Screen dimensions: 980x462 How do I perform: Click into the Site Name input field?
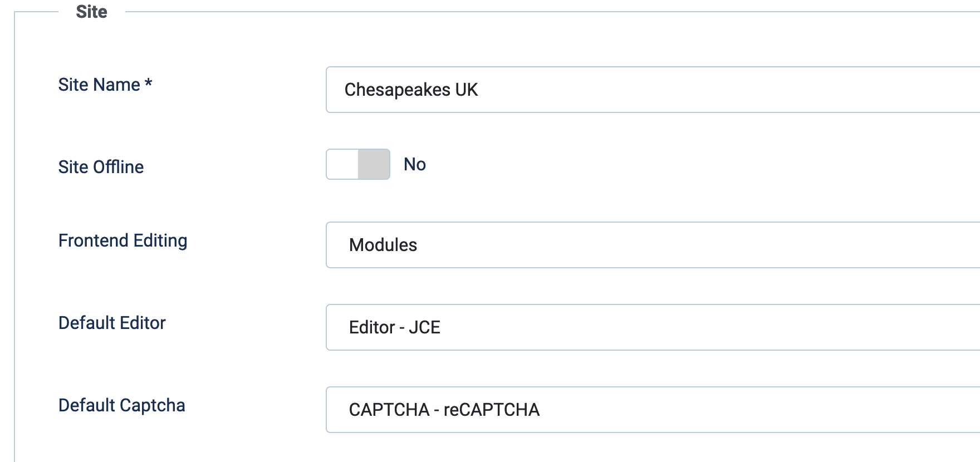(x=651, y=90)
